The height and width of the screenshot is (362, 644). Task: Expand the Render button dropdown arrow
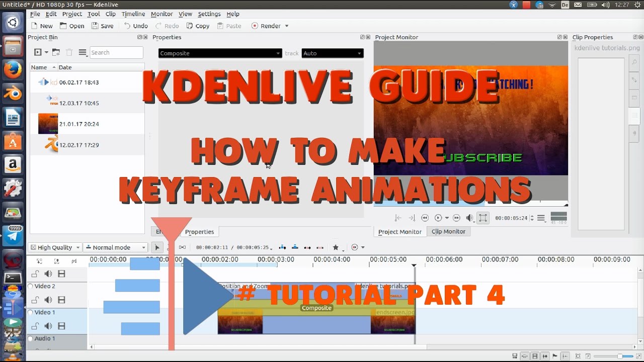pyautogui.click(x=287, y=26)
